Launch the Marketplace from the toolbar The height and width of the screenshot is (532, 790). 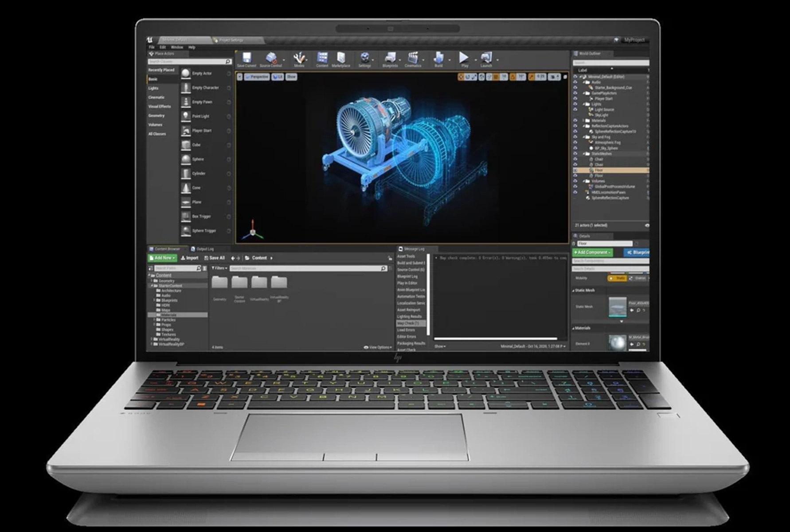click(341, 58)
